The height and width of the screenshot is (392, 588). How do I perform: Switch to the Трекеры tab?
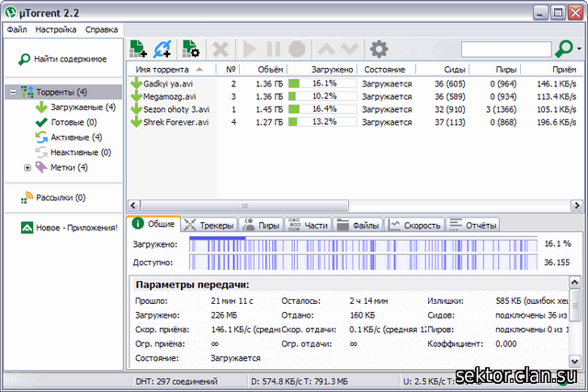point(209,225)
